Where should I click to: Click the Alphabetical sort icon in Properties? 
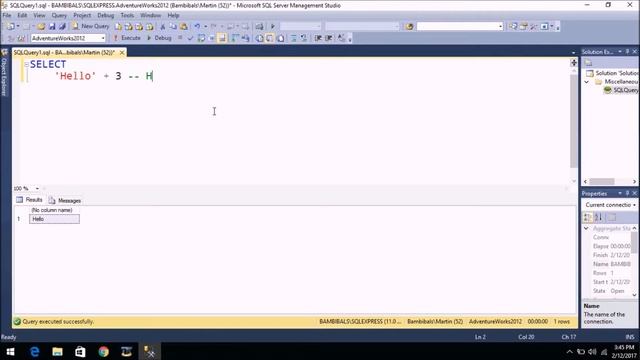pos(598,217)
